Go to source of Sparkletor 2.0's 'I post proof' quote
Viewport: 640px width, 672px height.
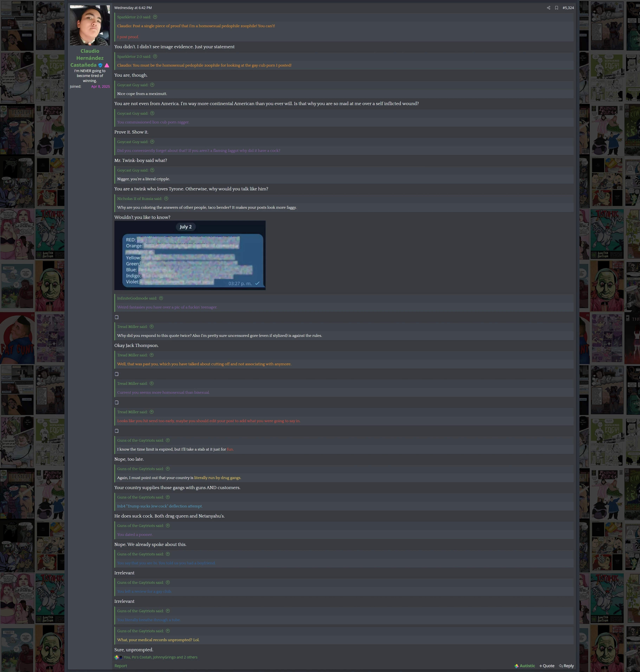click(x=155, y=17)
